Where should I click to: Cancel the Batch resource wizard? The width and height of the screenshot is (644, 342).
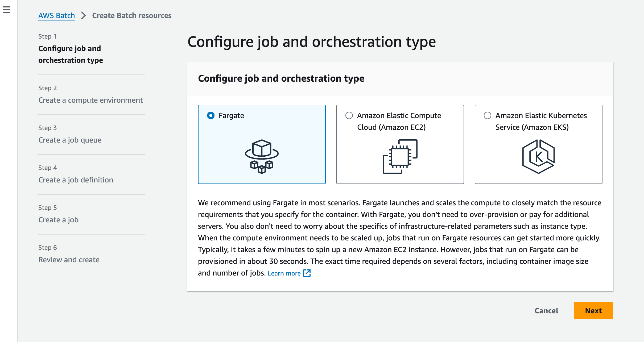point(546,311)
